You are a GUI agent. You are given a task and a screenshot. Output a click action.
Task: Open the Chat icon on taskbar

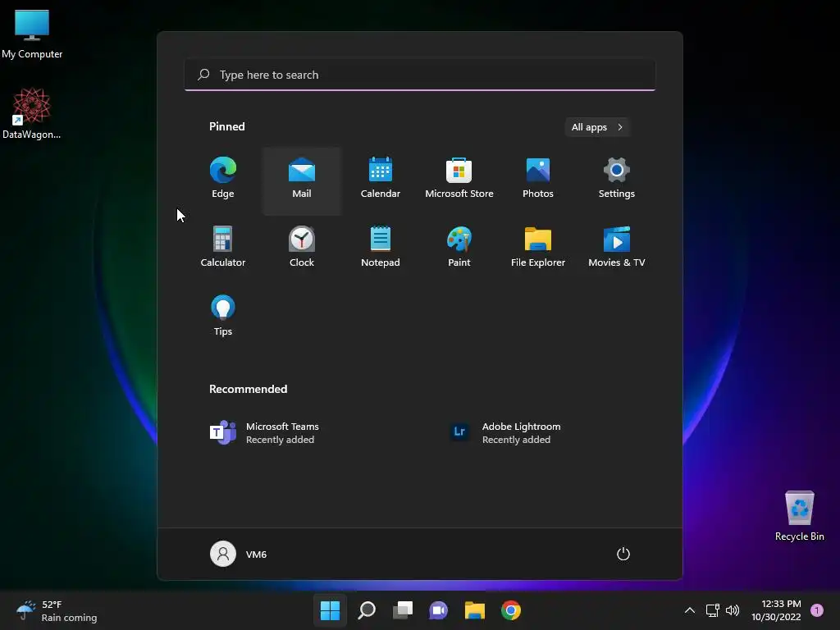click(439, 610)
